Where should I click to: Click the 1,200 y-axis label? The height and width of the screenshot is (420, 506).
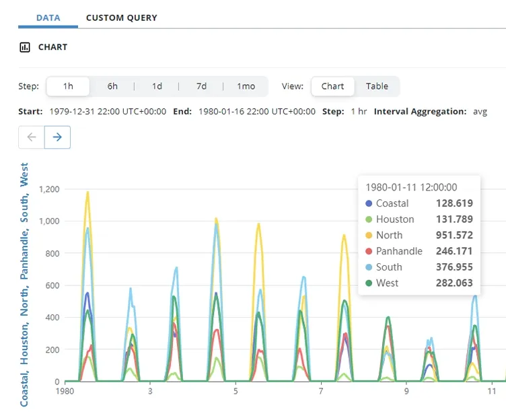[49, 189]
